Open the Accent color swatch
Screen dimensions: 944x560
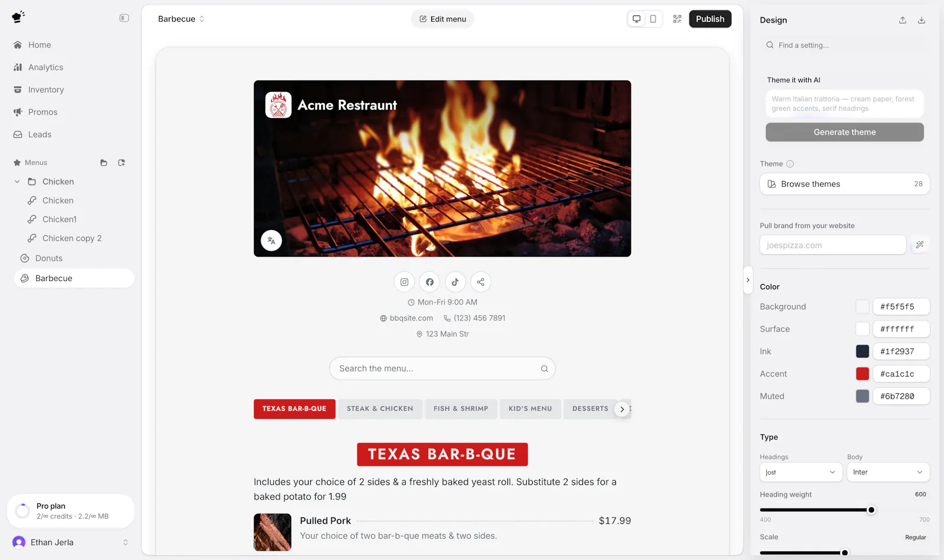(x=863, y=374)
